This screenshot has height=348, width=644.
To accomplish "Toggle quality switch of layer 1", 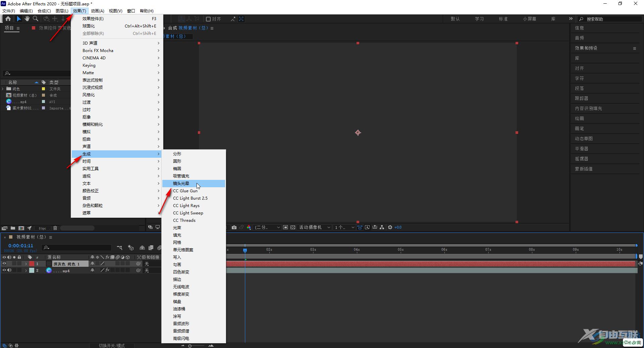I will 103,264.
